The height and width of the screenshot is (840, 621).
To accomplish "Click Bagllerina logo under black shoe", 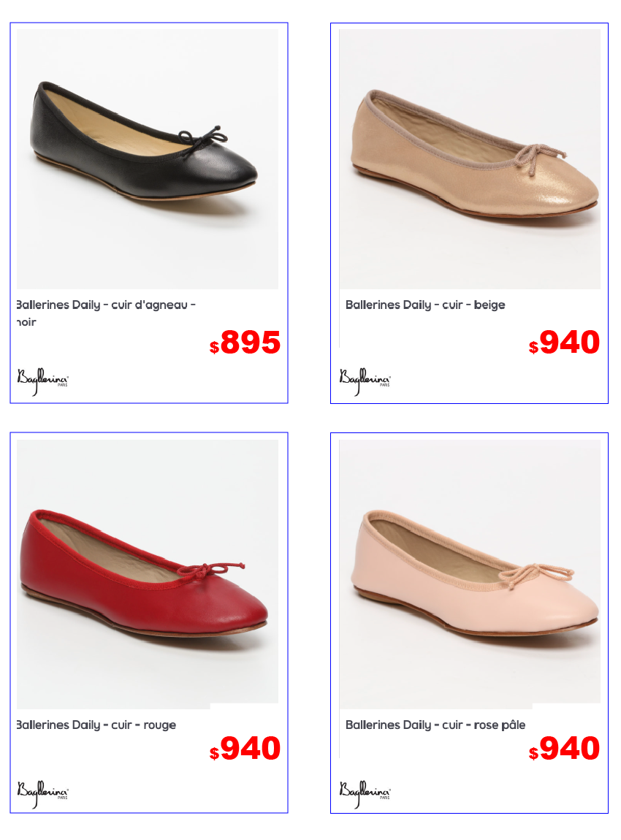I will click(x=43, y=381).
